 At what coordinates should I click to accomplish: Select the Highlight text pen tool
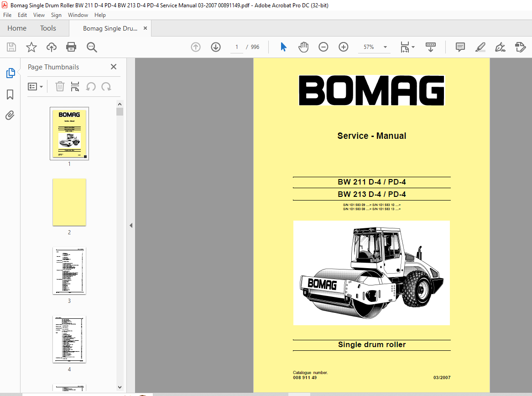(480, 47)
